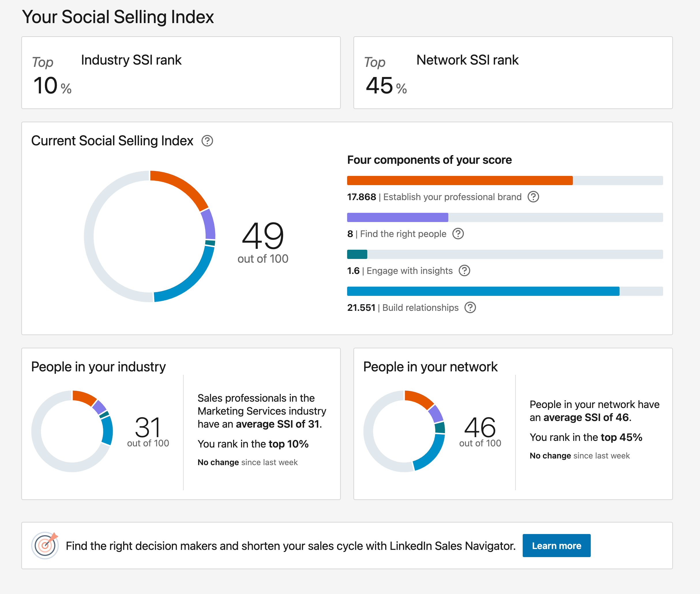Click the top 45% network rank text
The width and height of the screenshot is (700, 594).
tap(621, 437)
